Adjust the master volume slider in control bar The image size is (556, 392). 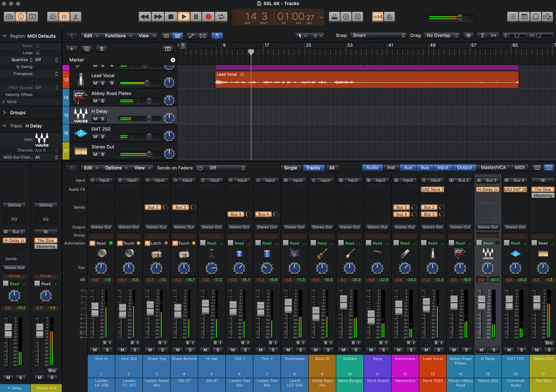(x=460, y=17)
